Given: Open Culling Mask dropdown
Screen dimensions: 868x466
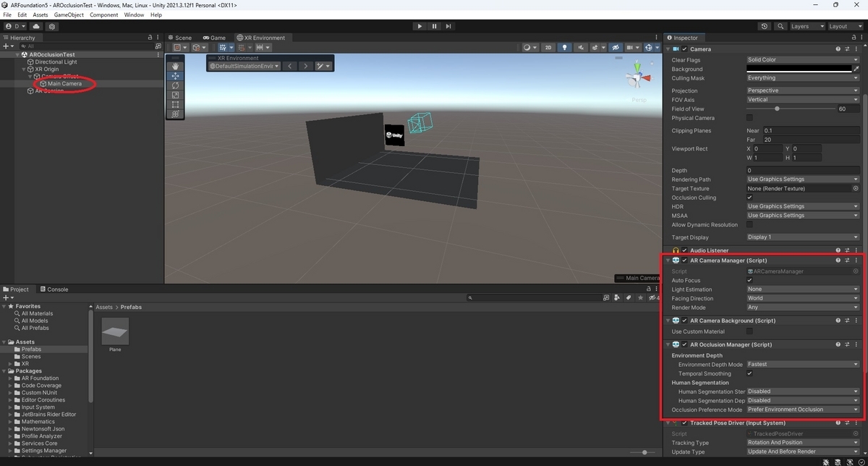Looking at the screenshot, I should [x=803, y=78].
